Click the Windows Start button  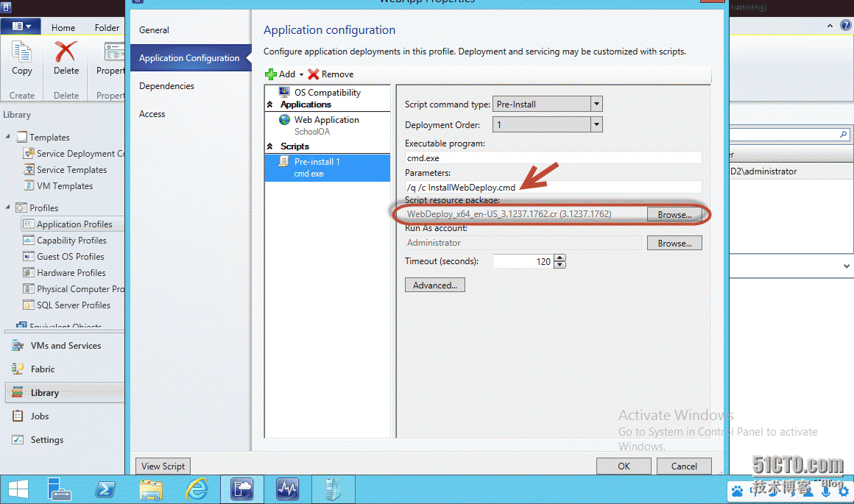pos(18,489)
